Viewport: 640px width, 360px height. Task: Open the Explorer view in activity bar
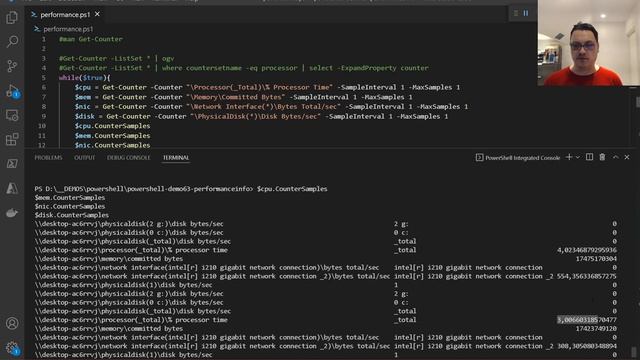click(x=12, y=18)
